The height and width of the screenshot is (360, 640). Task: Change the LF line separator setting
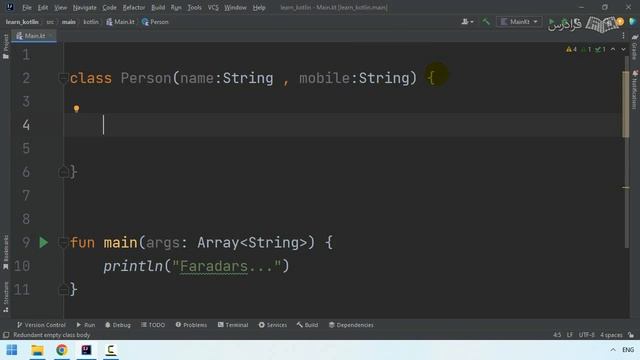[570, 335]
